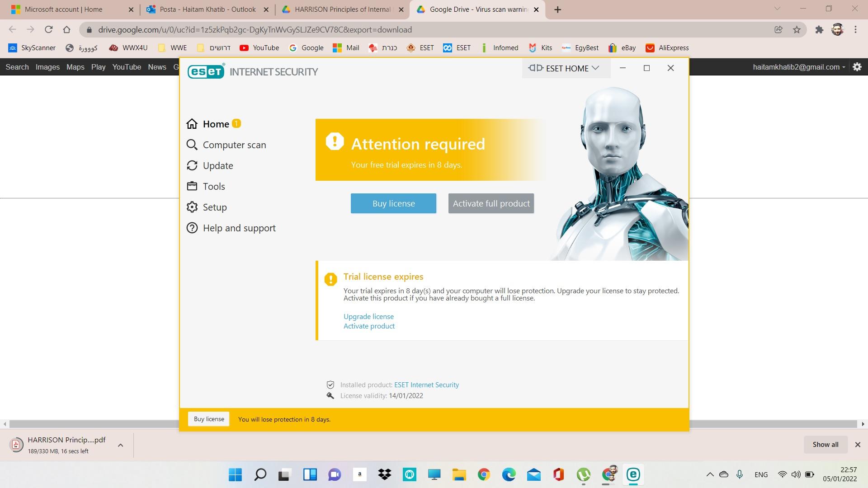Click News in Google top bar
Screen dimensions: 868x488
pos(157,67)
